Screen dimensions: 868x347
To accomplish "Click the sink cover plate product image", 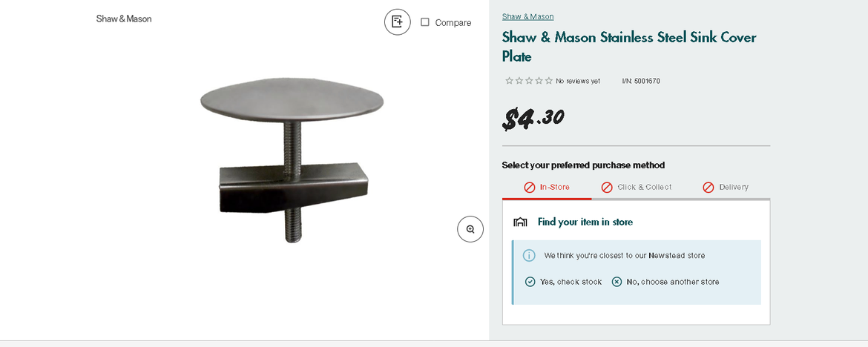I will (292, 158).
